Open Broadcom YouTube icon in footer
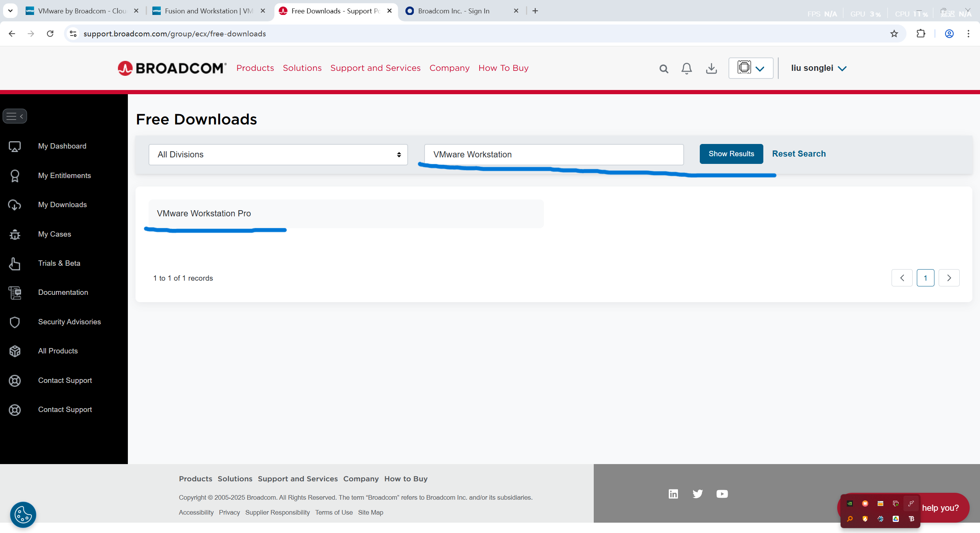 click(722, 494)
